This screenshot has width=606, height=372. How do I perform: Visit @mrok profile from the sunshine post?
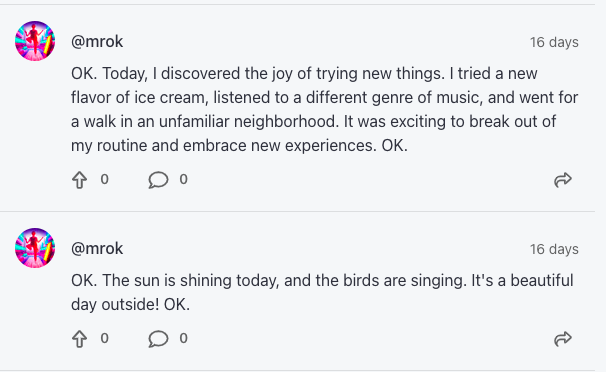click(x=97, y=249)
